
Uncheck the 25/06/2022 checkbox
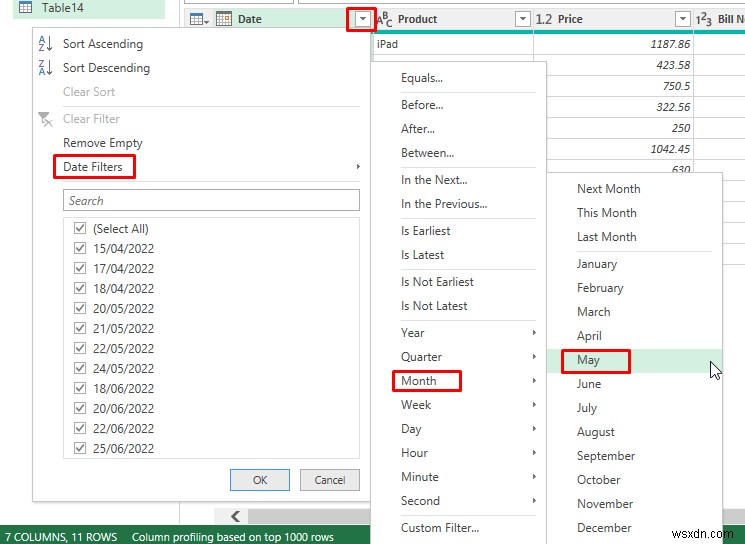point(80,448)
